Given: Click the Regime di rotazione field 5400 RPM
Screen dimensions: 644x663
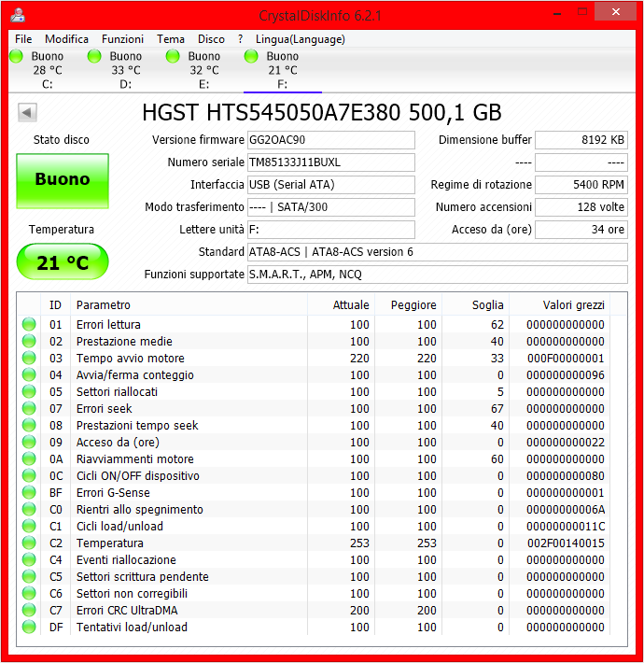Looking at the screenshot, I should click(x=581, y=185).
